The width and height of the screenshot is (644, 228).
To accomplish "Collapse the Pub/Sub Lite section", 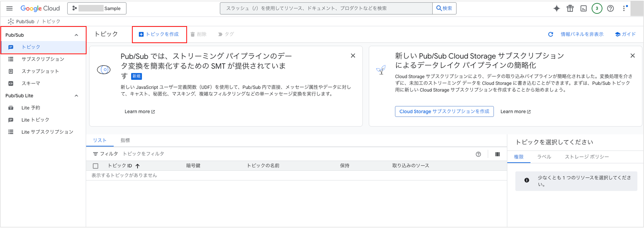I will coord(76,96).
